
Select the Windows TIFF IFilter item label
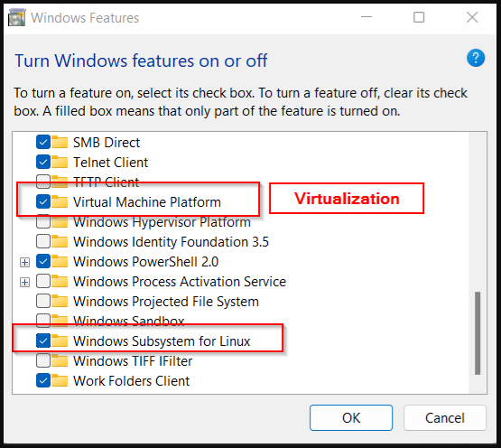coord(133,361)
